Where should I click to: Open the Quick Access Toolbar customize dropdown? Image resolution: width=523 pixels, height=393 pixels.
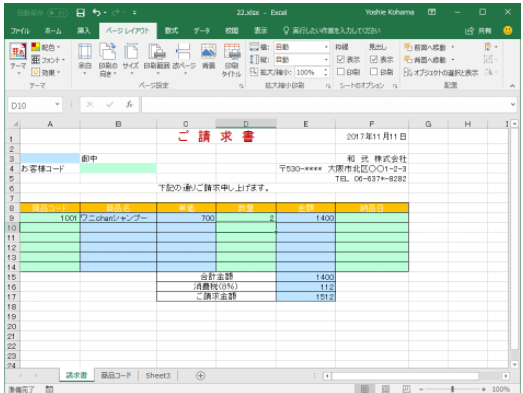pyautogui.click(x=134, y=13)
